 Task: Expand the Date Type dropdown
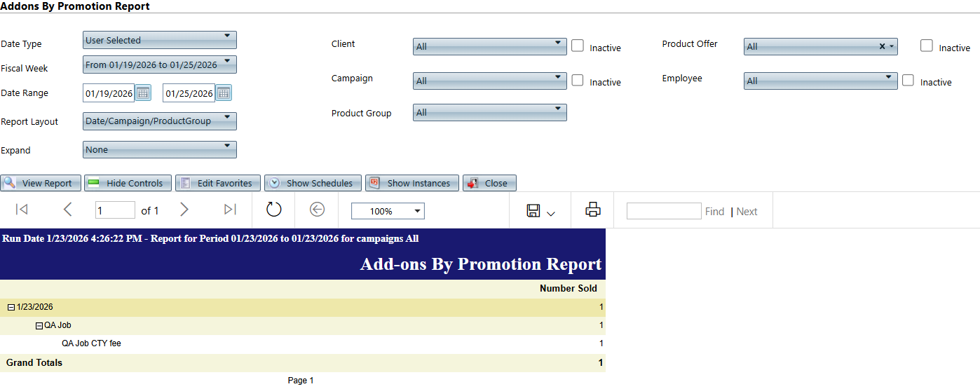(x=160, y=40)
